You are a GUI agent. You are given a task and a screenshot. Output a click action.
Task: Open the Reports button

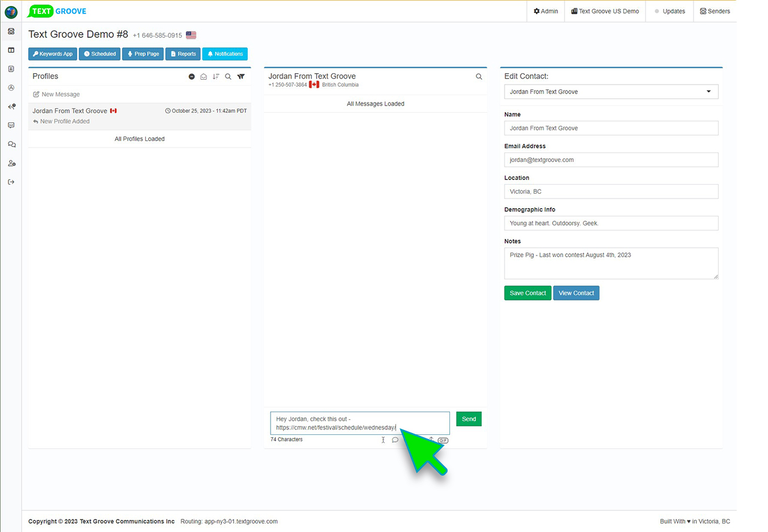pyautogui.click(x=183, y=54)
